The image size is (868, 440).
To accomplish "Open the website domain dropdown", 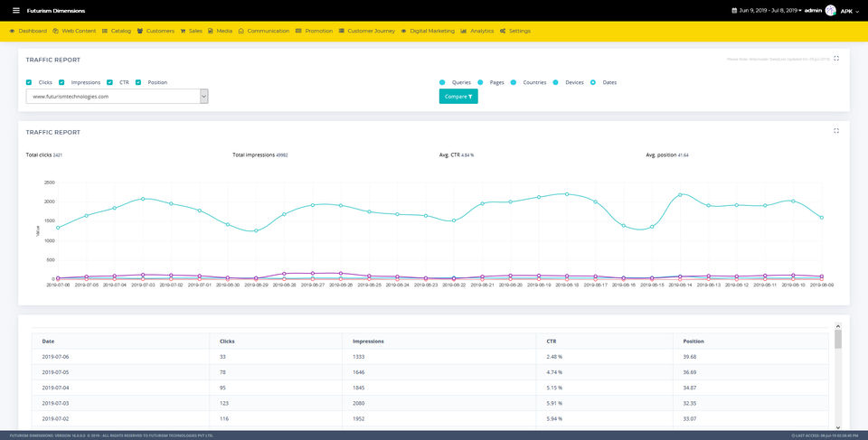I will [x=117, y=97].
